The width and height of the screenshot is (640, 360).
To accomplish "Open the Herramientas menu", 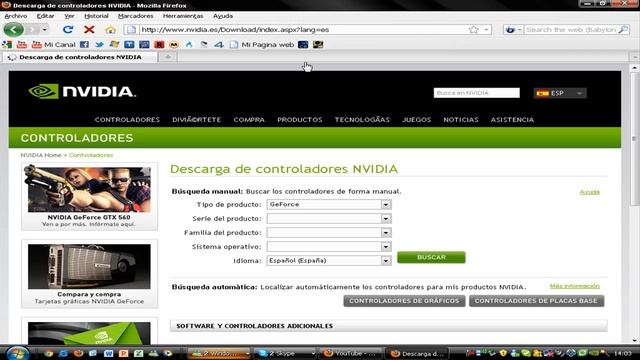I will (x=183, y=16).
